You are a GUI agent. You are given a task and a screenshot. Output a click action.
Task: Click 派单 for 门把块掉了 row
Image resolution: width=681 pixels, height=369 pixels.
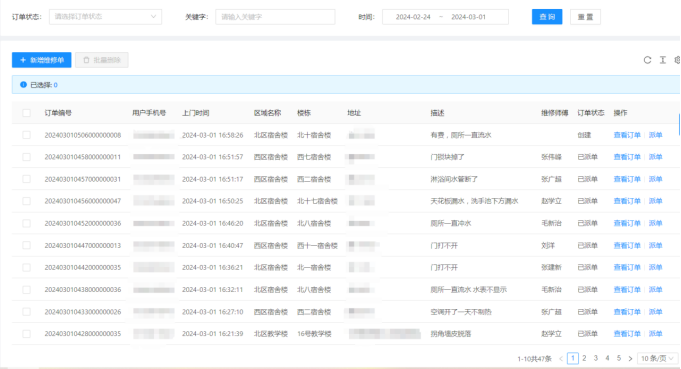tap(655, 157)
